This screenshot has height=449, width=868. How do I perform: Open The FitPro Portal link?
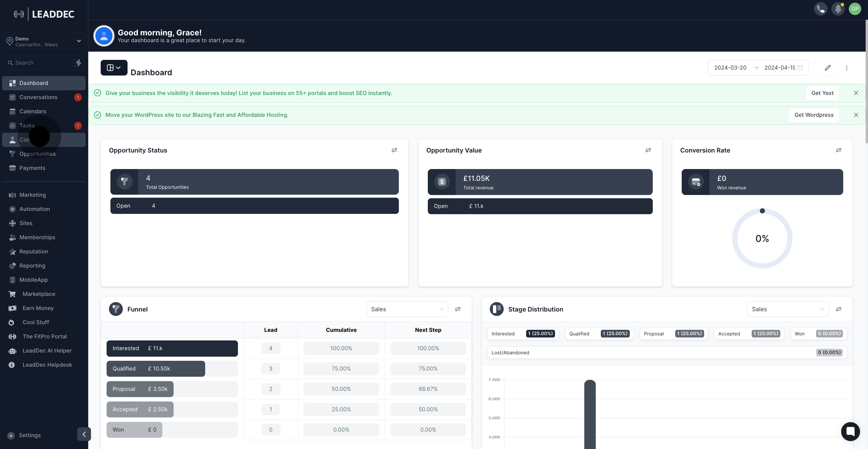(44, 336)
